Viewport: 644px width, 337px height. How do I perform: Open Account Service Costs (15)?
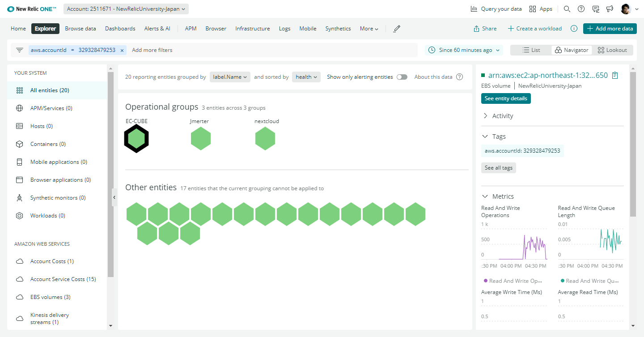tap(57, 279)
